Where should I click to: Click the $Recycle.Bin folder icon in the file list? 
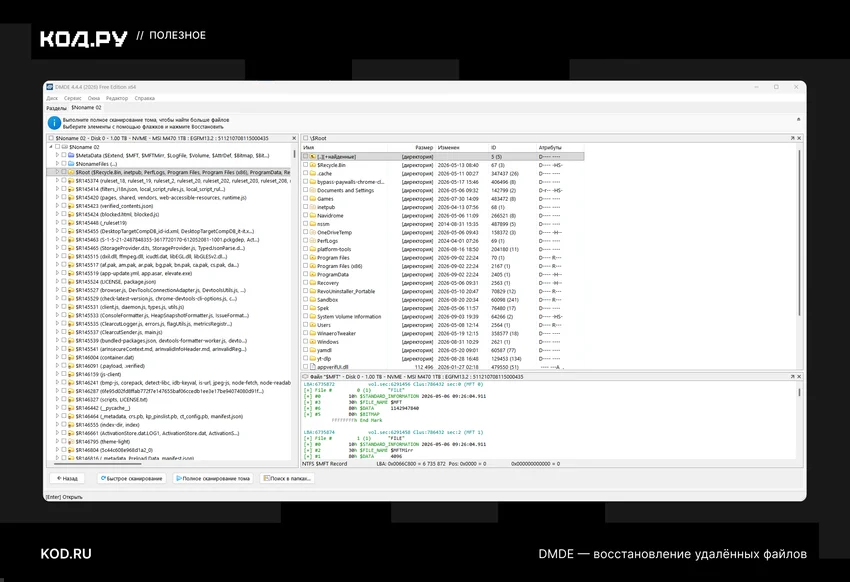tap(313, 165)
